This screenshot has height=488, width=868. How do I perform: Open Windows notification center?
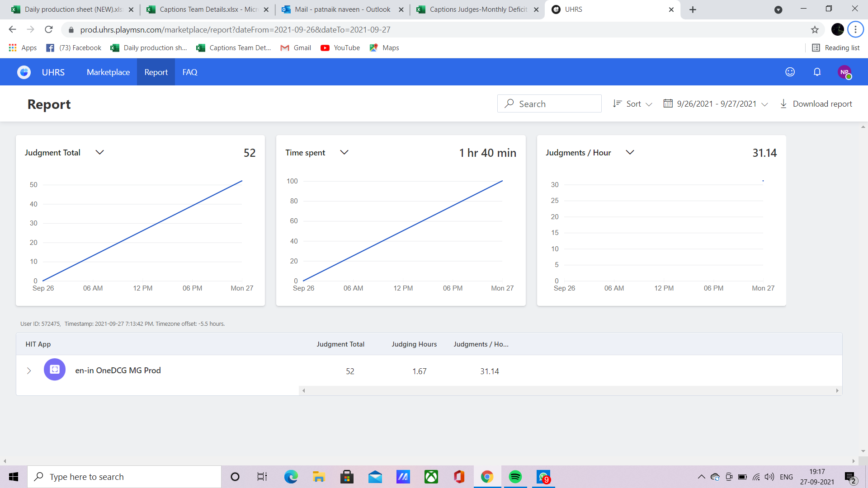point(850,477)
